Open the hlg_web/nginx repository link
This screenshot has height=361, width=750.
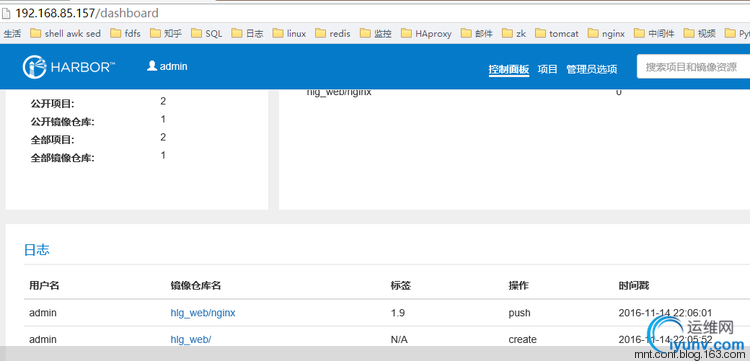coord(203,313)
